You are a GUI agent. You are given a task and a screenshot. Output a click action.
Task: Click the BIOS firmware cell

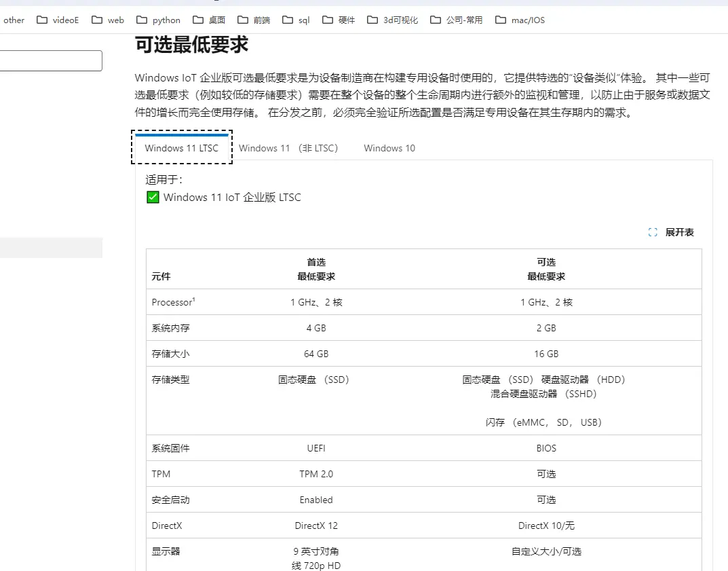[x=546, y=448]
